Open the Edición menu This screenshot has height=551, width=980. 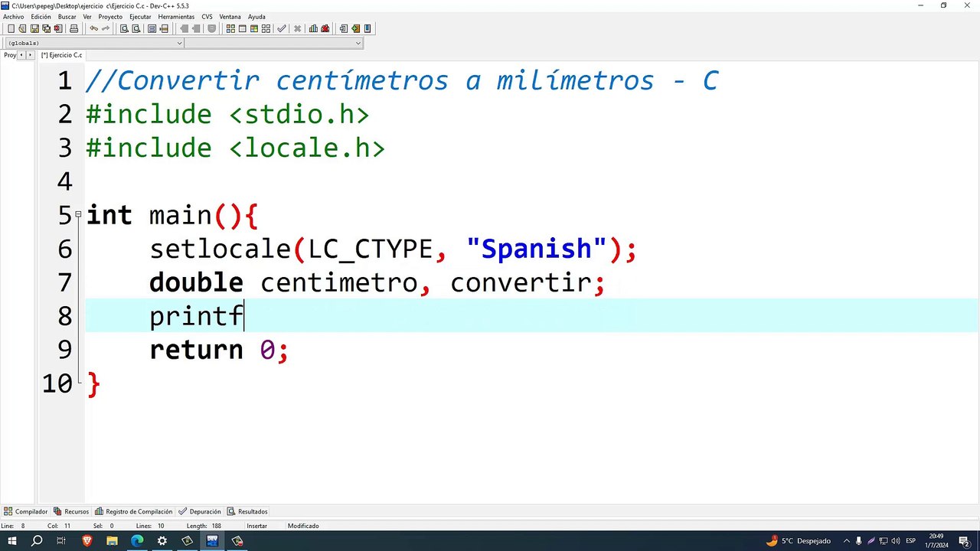coord(41,17)
